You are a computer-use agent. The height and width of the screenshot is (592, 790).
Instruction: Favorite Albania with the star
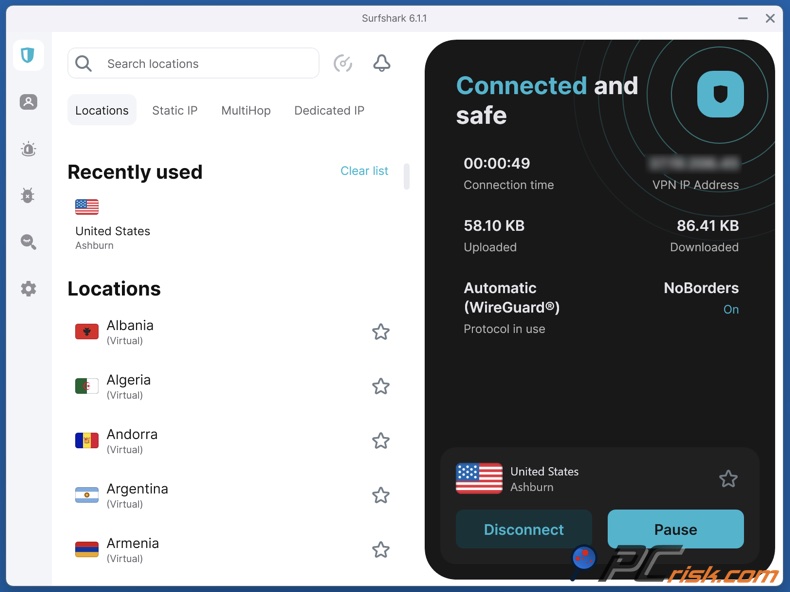(381, 332)
